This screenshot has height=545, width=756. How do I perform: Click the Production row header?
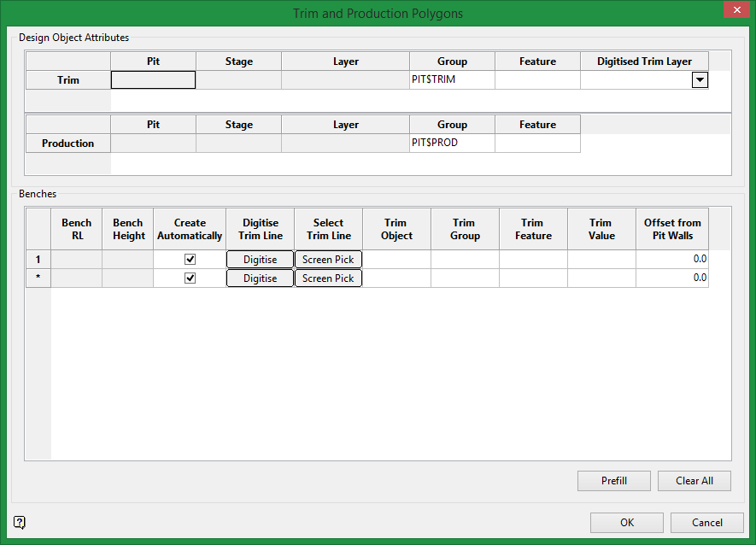(x=68, y=144)
